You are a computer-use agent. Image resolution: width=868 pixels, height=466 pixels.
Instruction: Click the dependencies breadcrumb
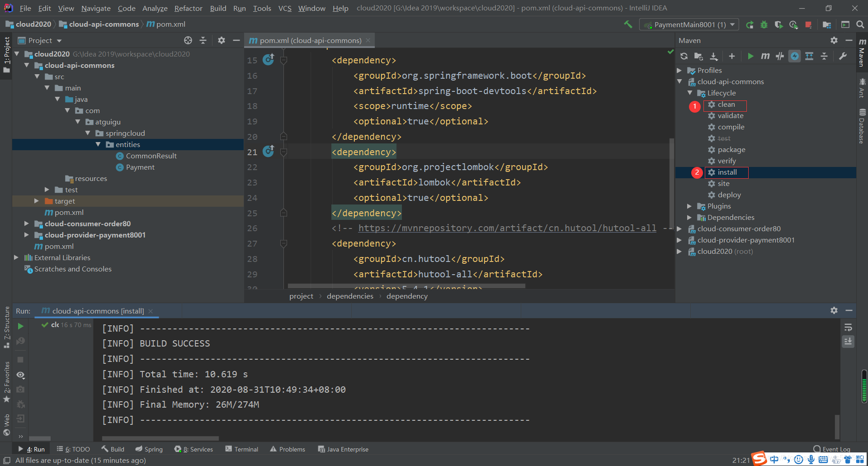pyautogui.click(x=350, y=296)
